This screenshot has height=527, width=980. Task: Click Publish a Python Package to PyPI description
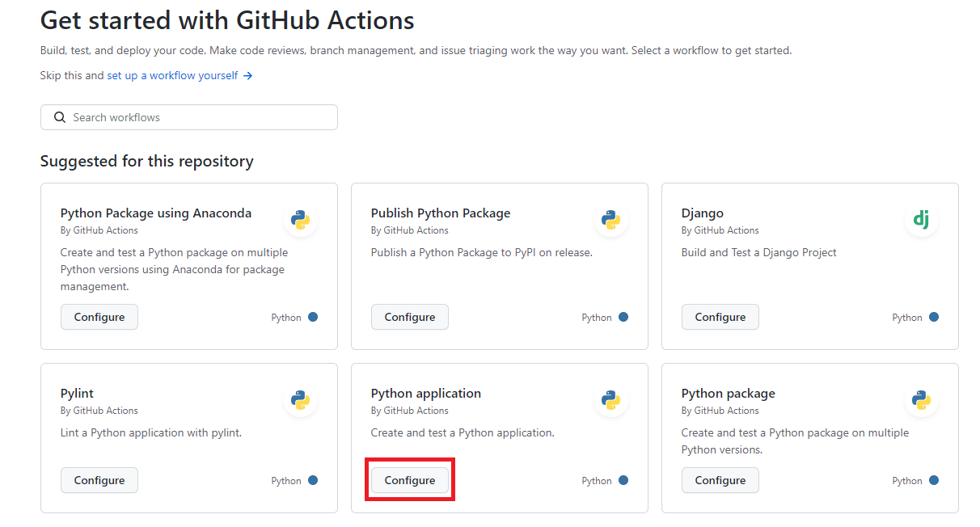click(482, 252)
